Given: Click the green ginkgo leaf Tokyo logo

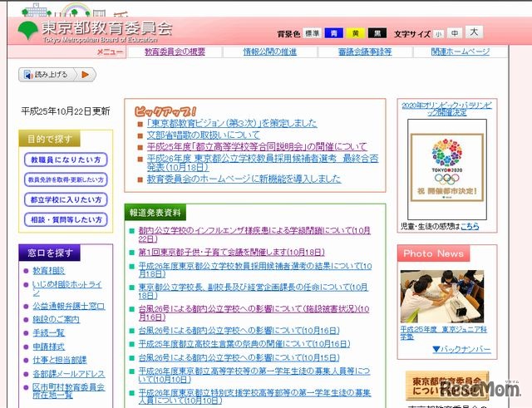Looking at the screenshot, I should click(x=27, y=31).
